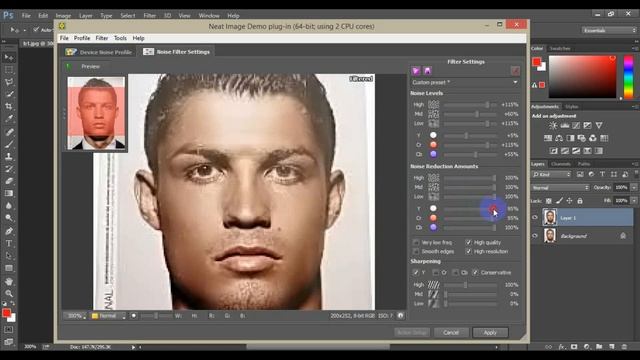
Task: Click the save preset icon in Filter Settings
Action: 427,71
